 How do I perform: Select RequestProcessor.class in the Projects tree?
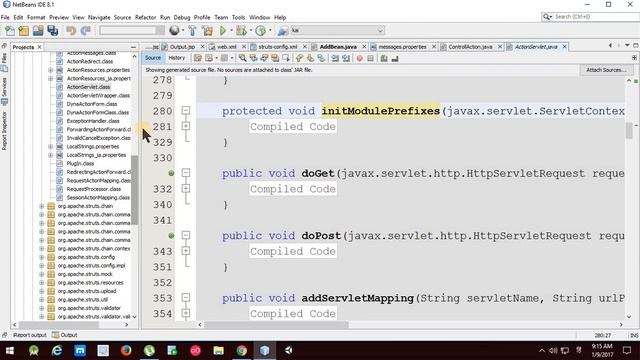pyautogui.click(x=93, y=189)
